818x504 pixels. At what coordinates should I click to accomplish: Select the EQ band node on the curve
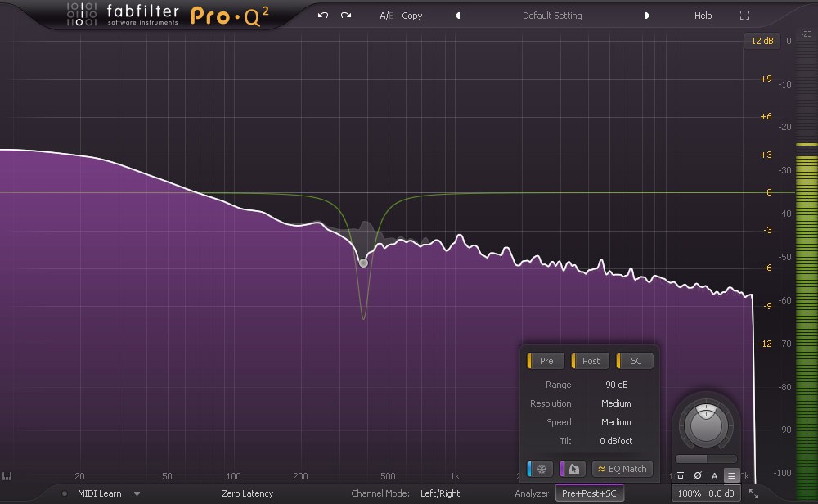[364, 263]
